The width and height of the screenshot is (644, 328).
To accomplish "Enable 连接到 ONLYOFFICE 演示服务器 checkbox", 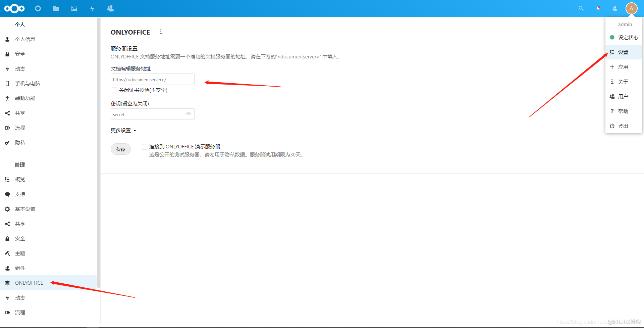I will click(x=145, y=147).
